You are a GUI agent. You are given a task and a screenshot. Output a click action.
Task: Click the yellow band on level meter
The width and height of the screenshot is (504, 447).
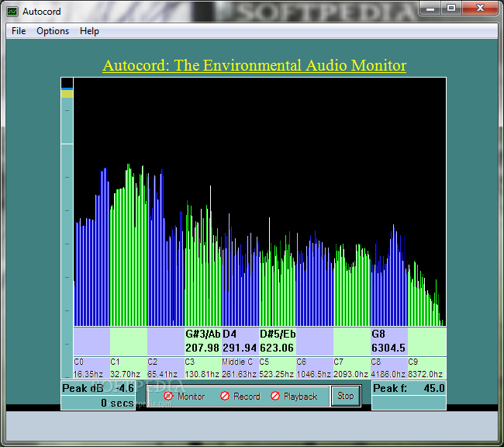(67, 94)
